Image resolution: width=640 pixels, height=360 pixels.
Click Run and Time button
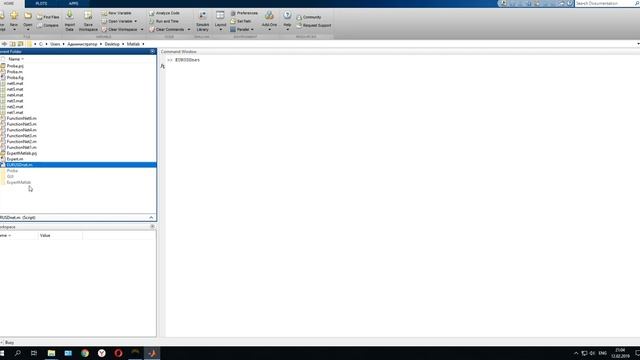pos(164,21)
